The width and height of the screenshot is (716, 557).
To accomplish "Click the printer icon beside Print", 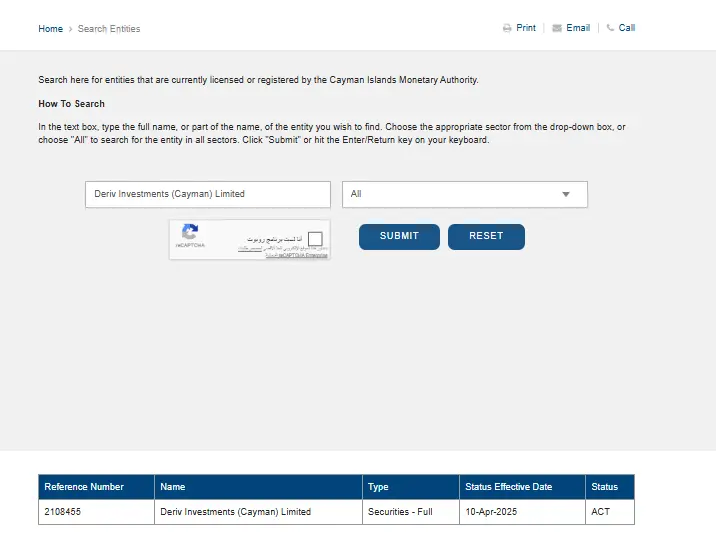I will coord(507,28).
